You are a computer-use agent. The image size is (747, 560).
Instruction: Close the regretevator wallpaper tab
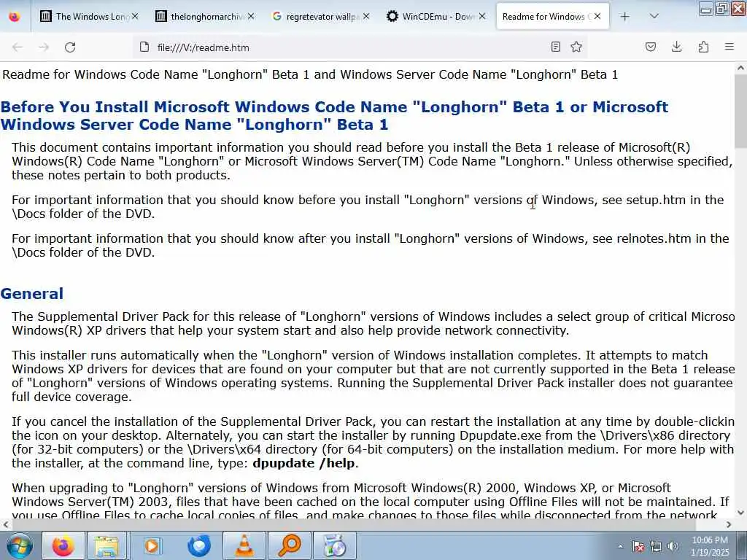point(366,16)
